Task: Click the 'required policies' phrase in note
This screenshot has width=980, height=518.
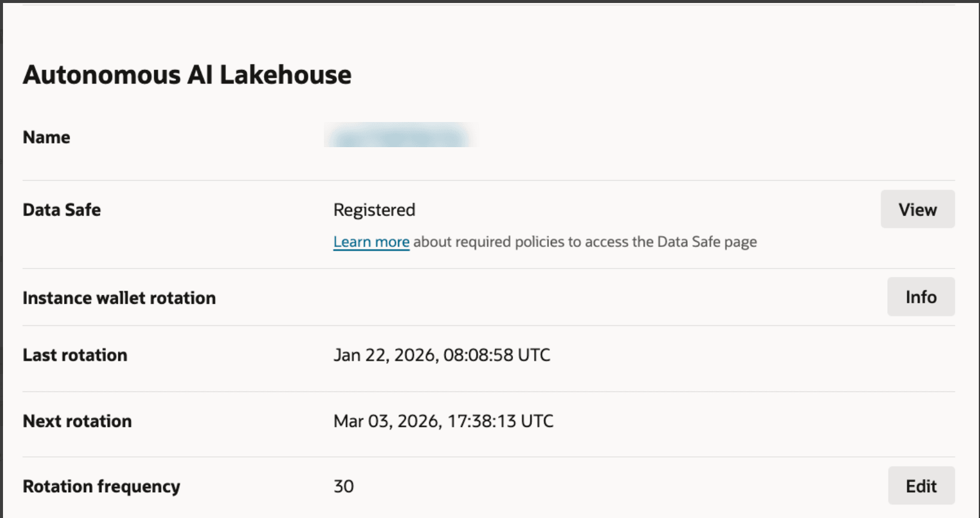Action: [511, 242]
